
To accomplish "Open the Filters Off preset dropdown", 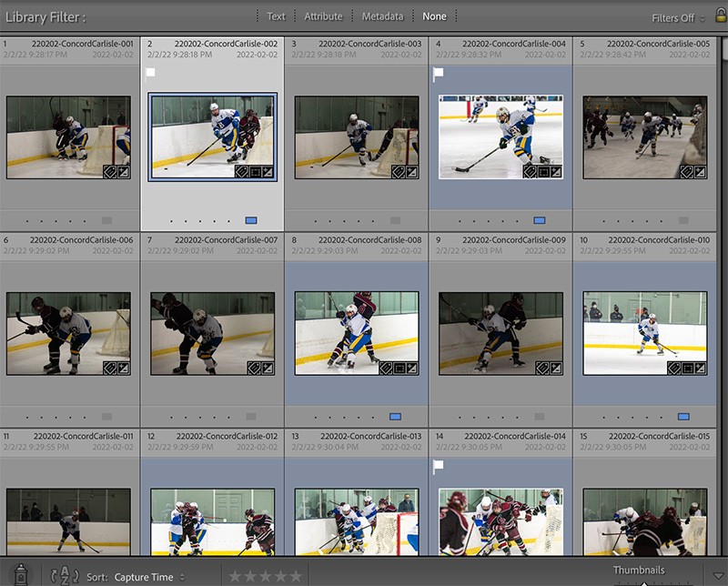I will [678, 17].
